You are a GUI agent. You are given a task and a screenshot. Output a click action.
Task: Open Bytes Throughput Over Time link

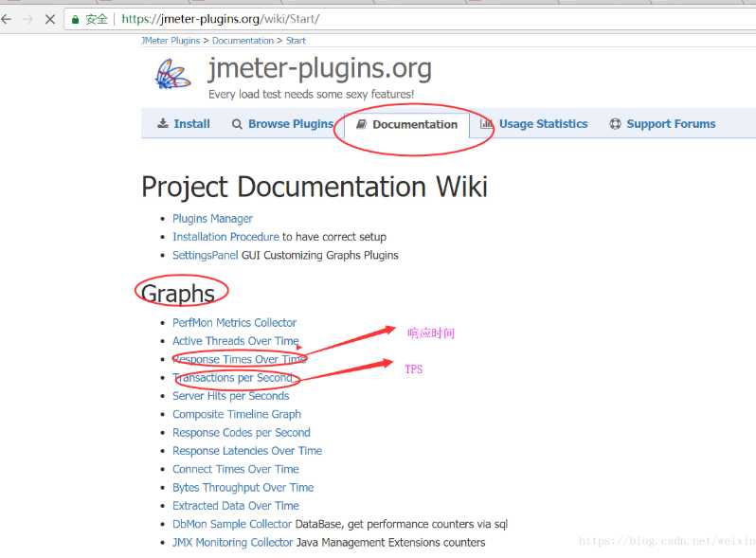[x=243, y=488]
